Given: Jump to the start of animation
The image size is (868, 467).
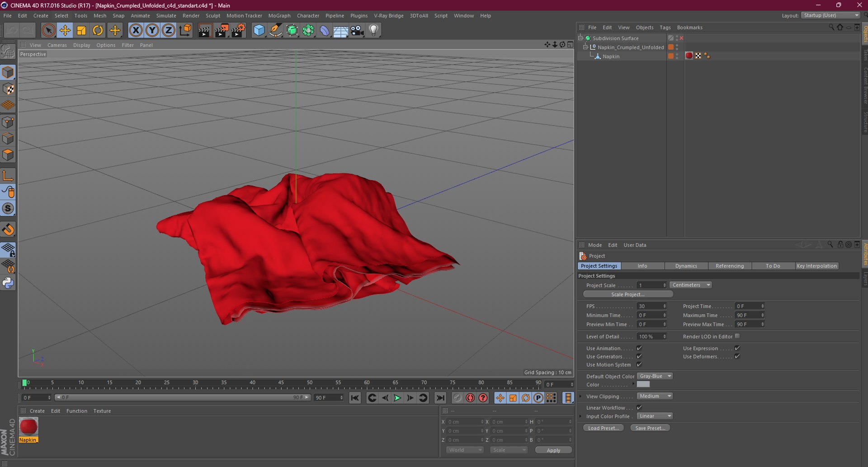Looking at the screenshot, I should point(355,398).
